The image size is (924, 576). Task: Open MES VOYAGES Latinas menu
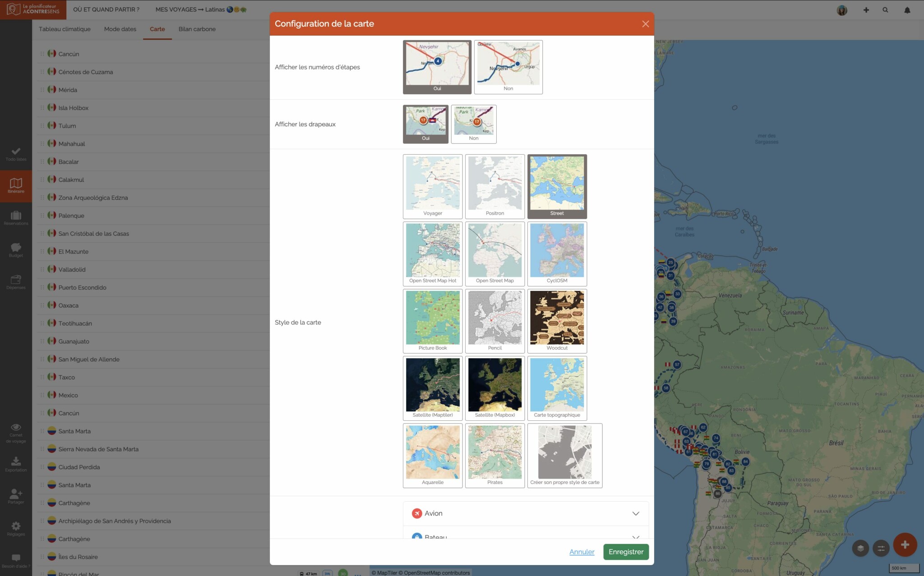tap(201, 9)
